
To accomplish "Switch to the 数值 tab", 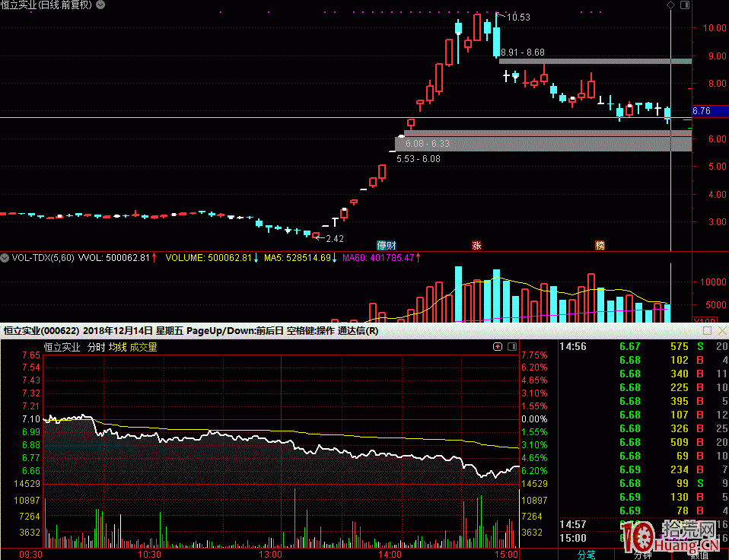I will [699, 555].
